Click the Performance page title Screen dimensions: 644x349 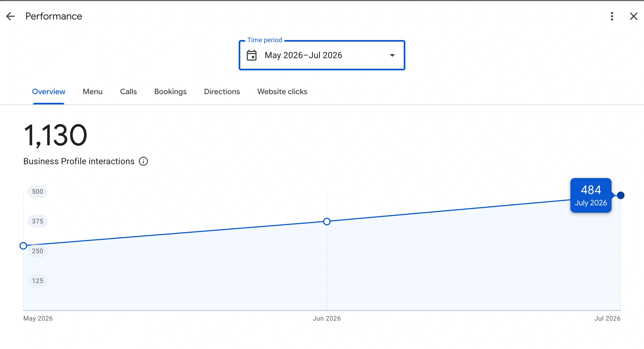(x=54, y=16)
